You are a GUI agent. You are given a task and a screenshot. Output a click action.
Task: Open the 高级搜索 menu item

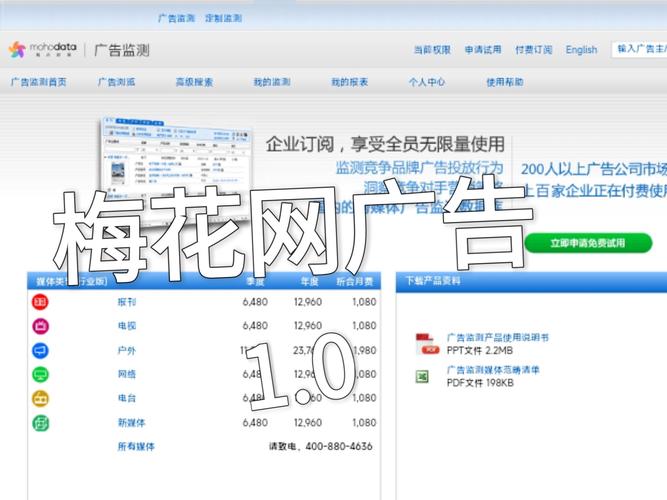194,82
